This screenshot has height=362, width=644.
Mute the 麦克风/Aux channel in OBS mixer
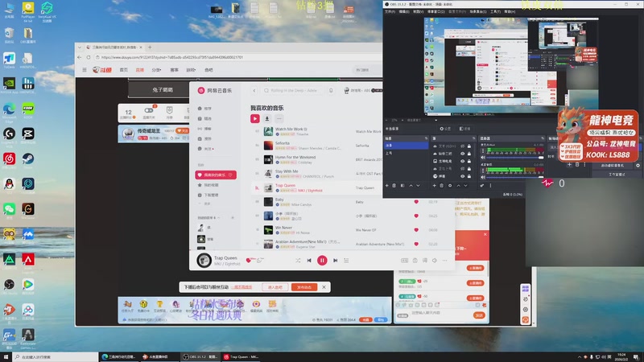pyautogui.click(x=483, y=158)
